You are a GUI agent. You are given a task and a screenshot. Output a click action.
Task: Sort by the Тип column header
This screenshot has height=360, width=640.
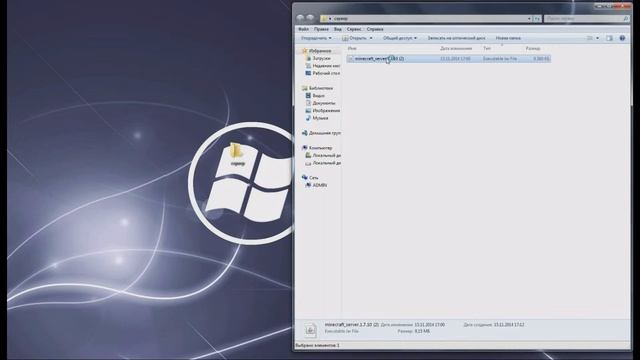pyautogui.click(x=487, y=48)
